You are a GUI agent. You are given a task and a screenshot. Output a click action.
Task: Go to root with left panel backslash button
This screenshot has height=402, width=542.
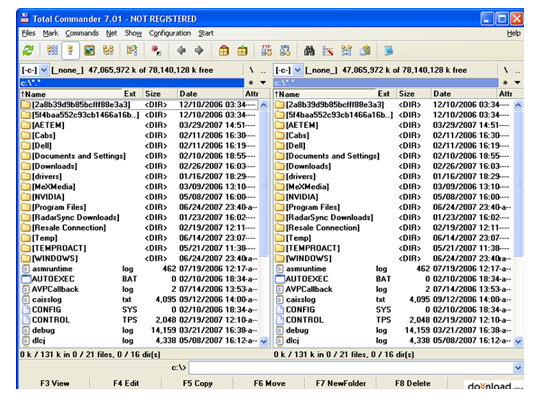(x=251, y=70)
